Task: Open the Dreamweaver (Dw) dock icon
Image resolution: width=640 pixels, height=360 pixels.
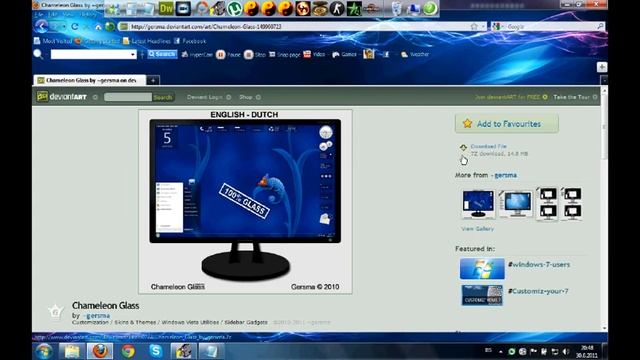Action: (166, 9)
